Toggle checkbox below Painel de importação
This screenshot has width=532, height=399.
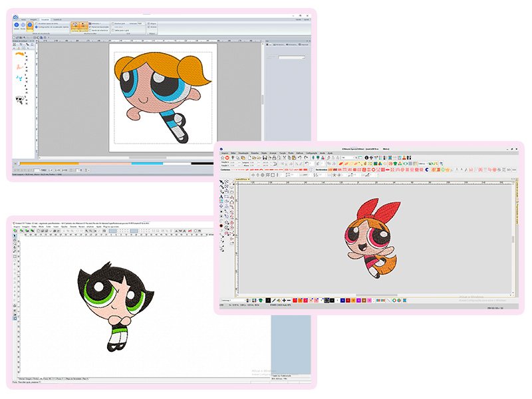coord(90,31)
